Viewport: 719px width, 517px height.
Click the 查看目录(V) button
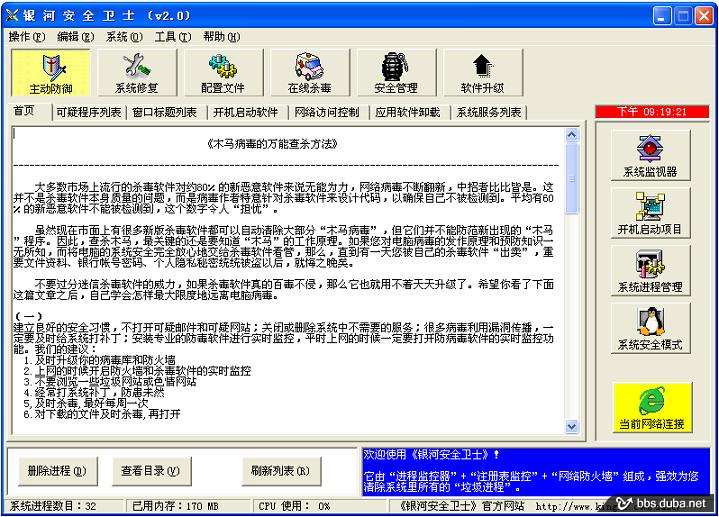[152, 471]
